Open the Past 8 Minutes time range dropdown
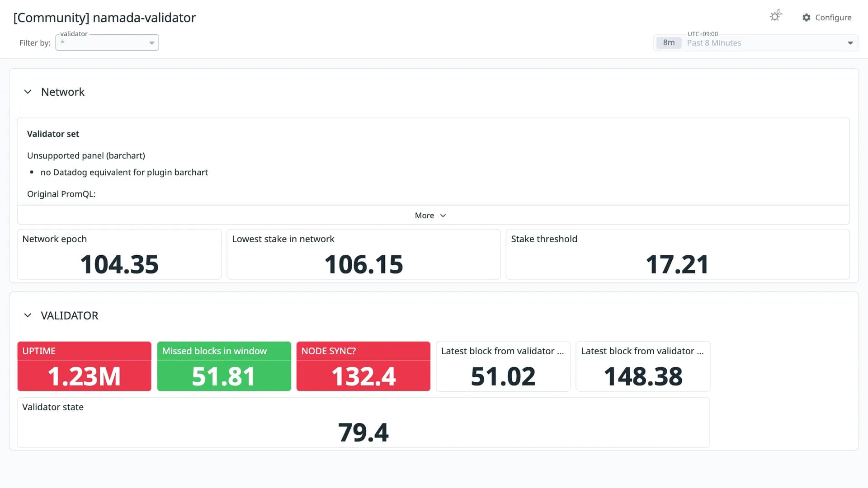Viewport: 868px width, 488px height. 755,43
